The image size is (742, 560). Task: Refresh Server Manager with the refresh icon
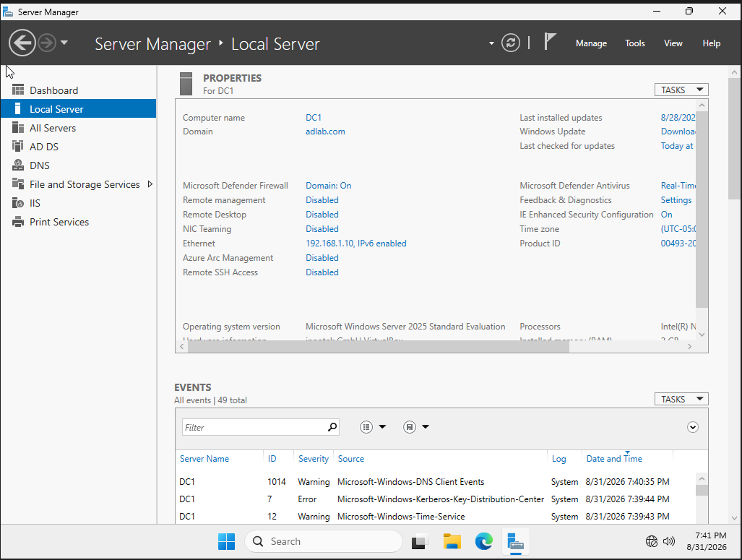[511, 43]
